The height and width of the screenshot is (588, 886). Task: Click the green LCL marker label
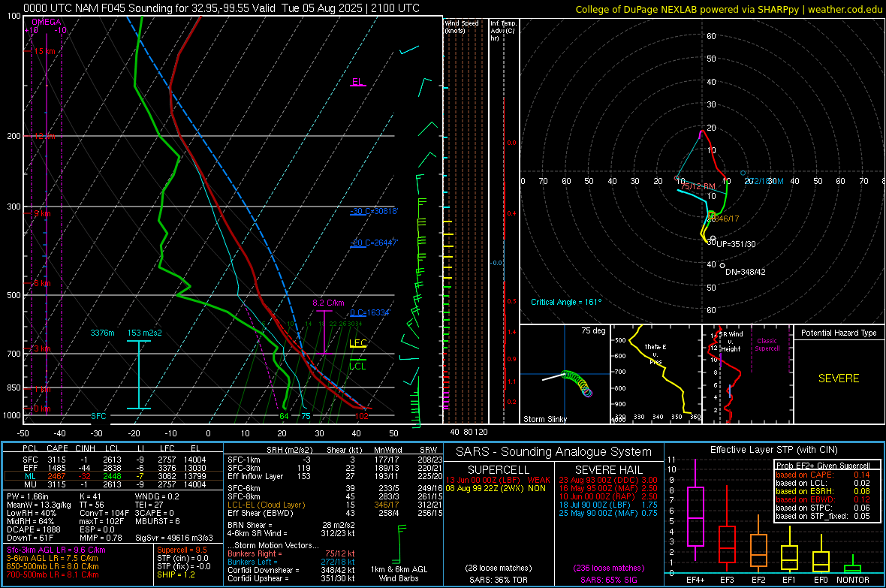click(x=357, y=366)
